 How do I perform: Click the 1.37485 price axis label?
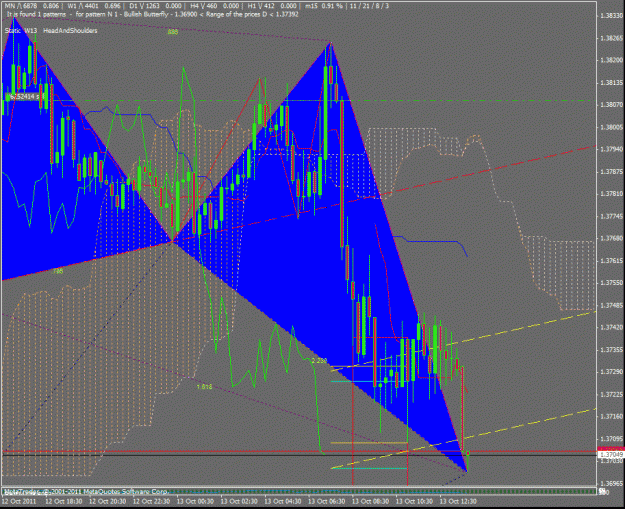tap(611, 305)
